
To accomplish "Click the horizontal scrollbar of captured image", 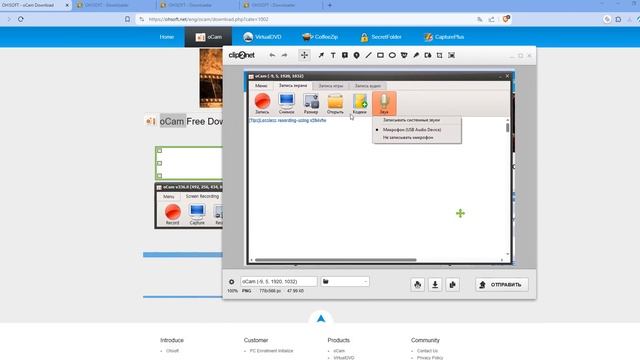I will (x=336, y=260).
